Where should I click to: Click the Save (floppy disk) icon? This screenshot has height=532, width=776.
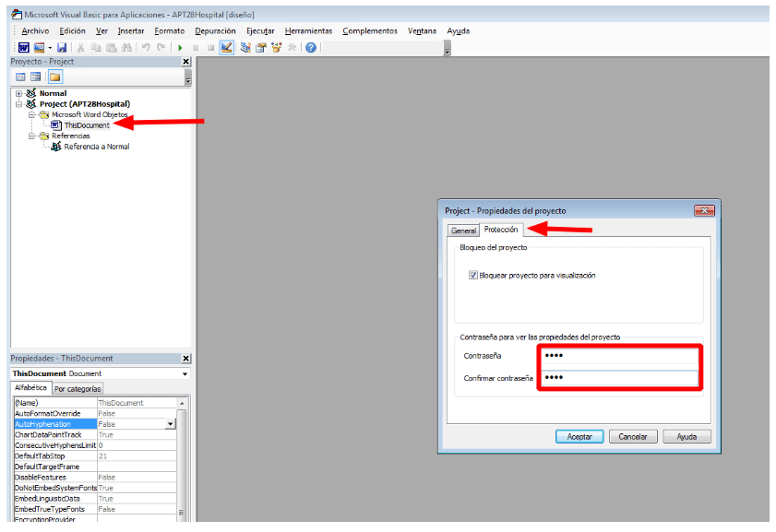click(62, 47)
